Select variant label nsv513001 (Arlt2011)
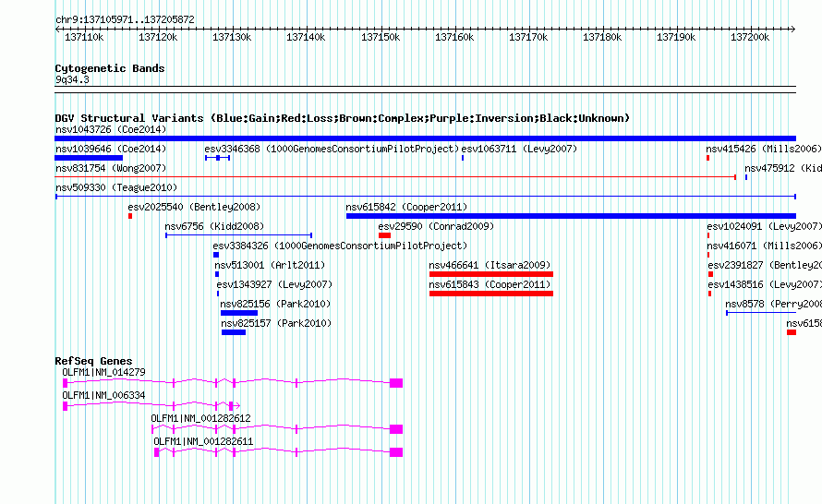 (270, 265)
